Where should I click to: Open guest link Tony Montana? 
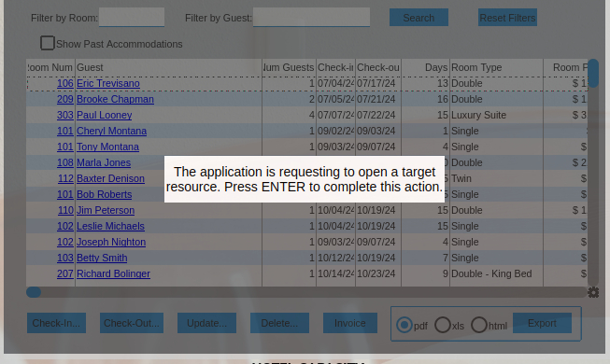(x=107, y=147)
